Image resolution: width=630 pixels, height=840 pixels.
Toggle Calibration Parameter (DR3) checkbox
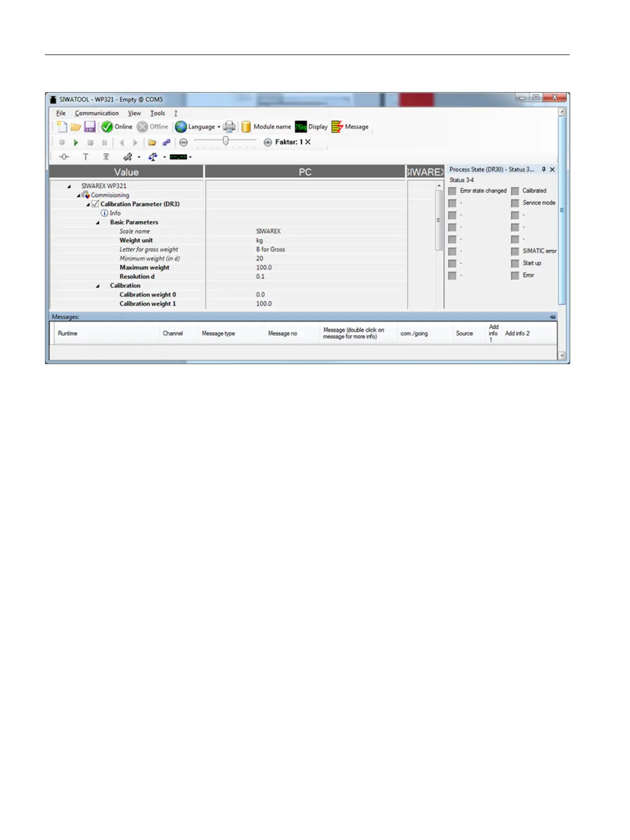coord(95,204)
